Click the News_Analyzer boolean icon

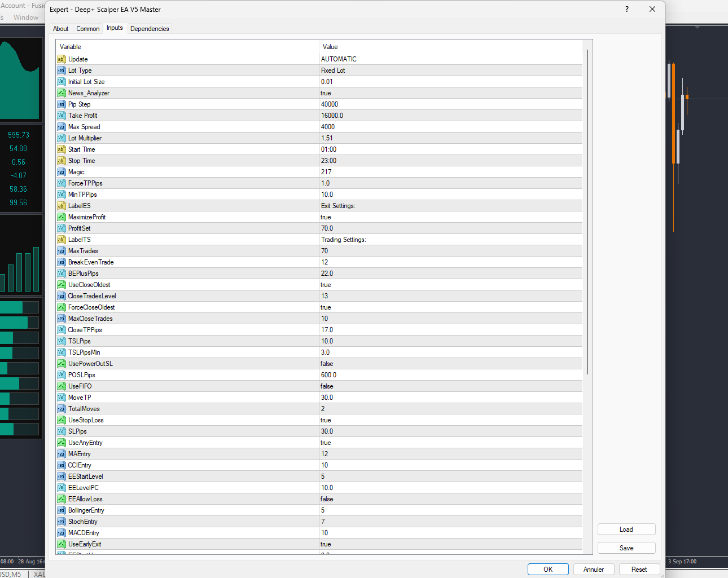61,93
